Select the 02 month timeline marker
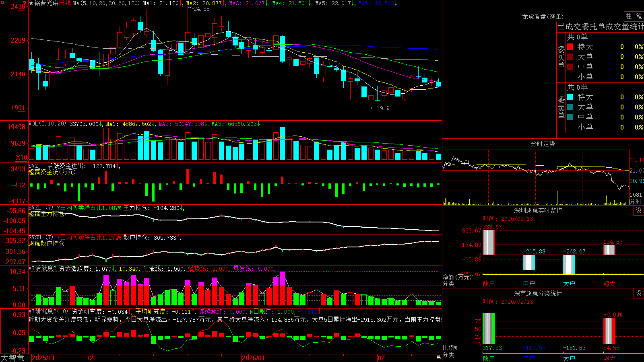This screenshot has height=362, width=644. tap(381, 358)
